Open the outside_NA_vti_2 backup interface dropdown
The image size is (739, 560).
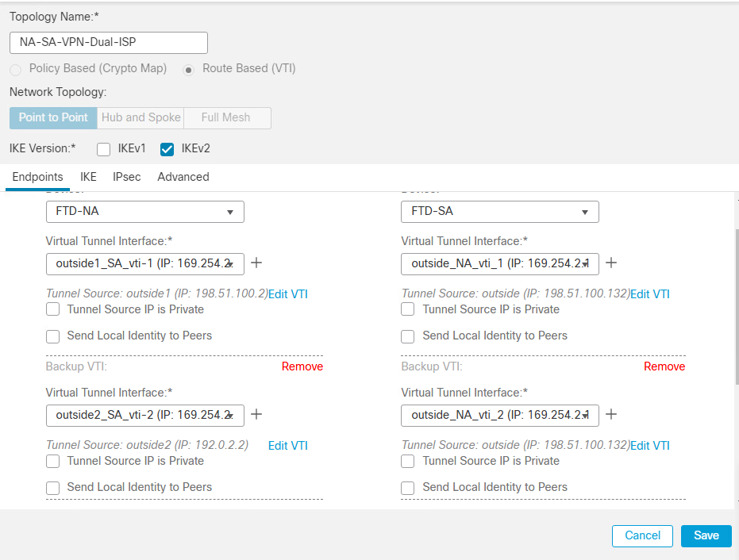500,416
